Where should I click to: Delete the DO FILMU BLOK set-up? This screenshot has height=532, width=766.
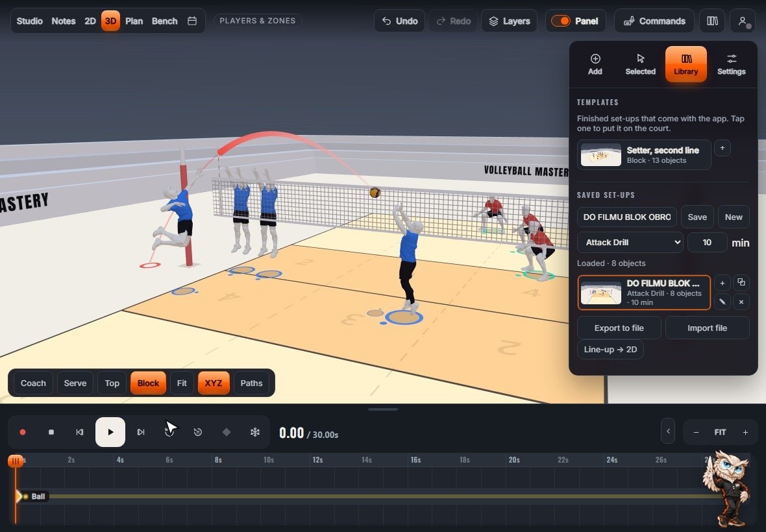(741, 302)
